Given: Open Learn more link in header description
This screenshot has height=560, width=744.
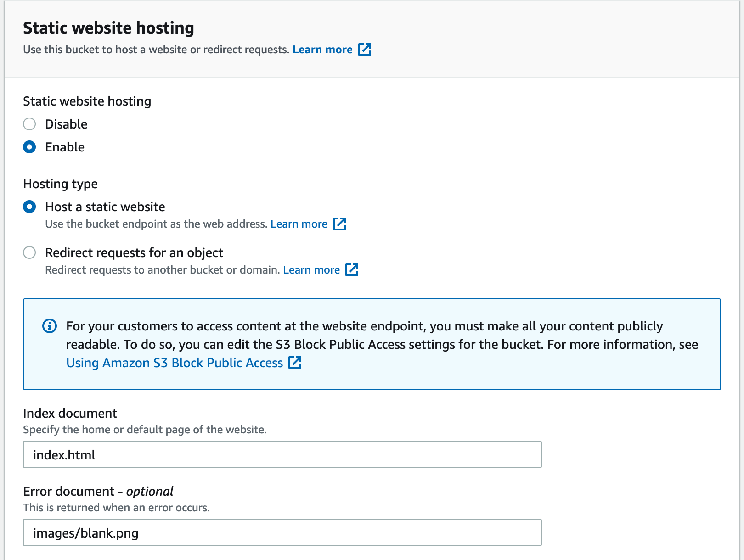Looking at the screenshot, I should 322,50.
